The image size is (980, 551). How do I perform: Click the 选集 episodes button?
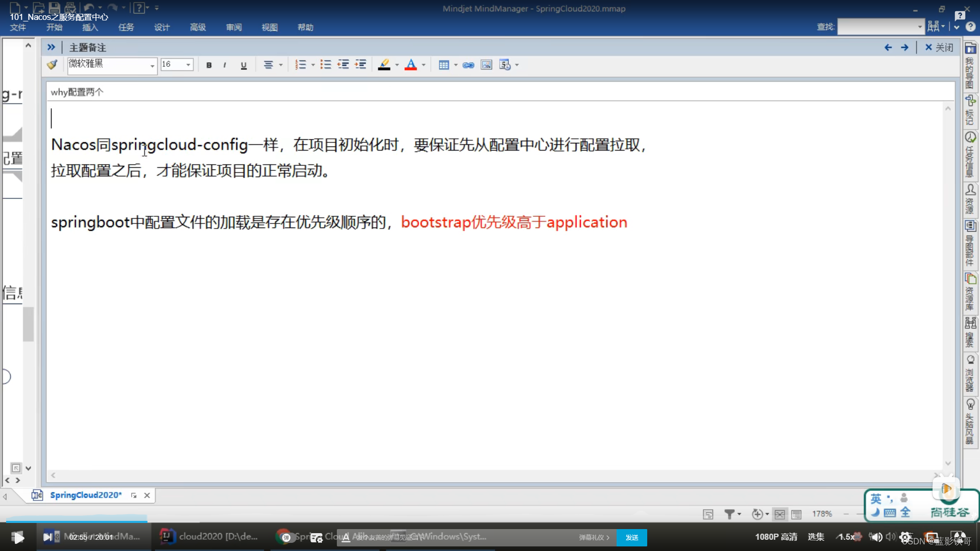point(816,537)
